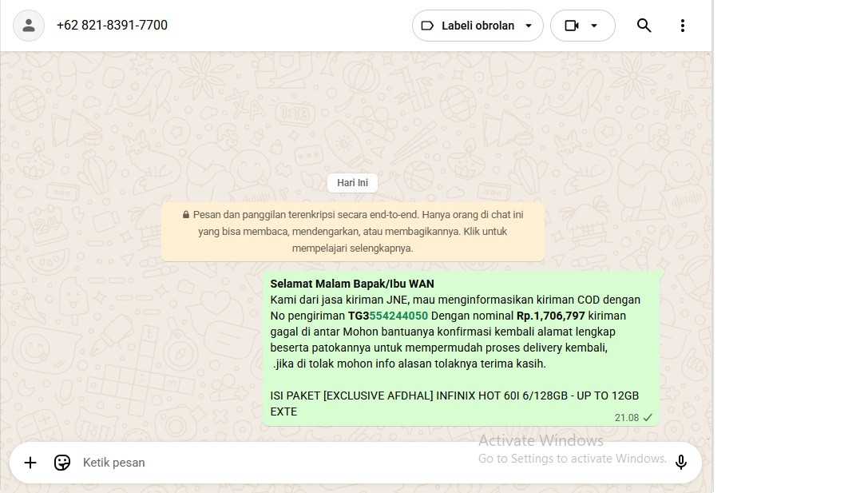Start a video call with camera icon

(572, 26)
